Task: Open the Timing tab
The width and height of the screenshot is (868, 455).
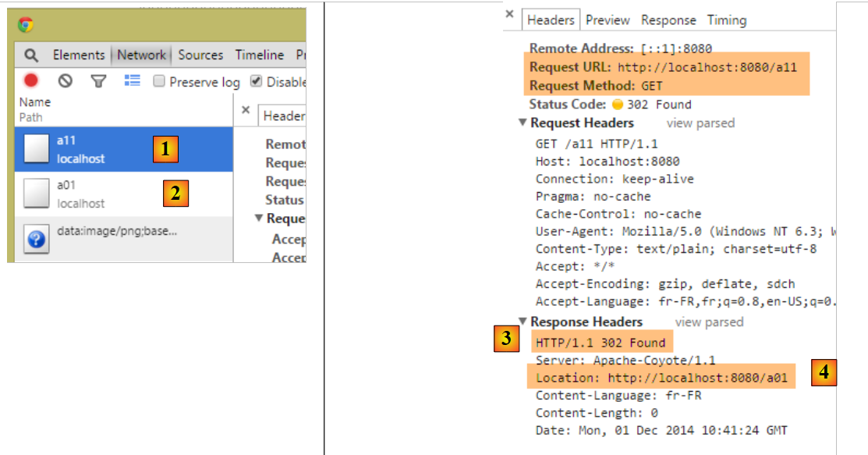Action: 727,20
